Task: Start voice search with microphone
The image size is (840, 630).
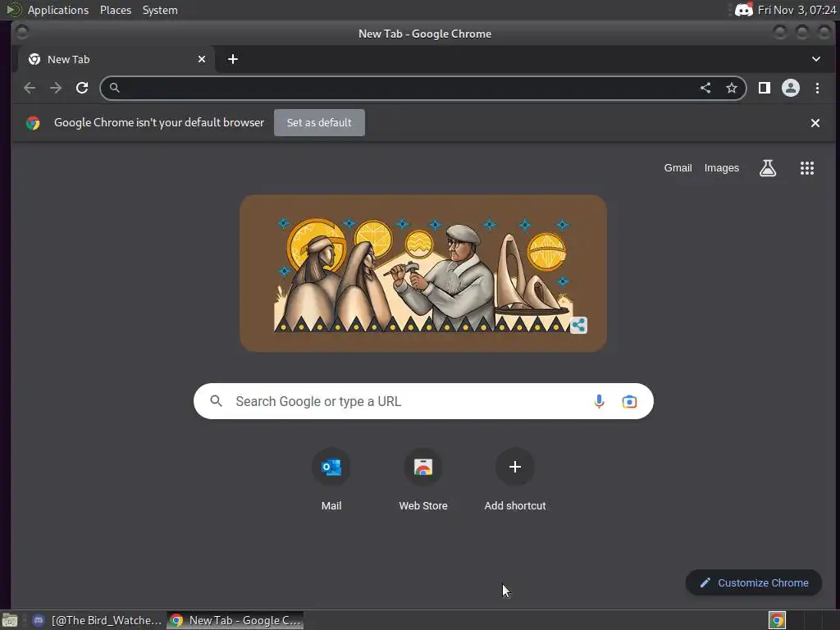Action: [x=599, y=401]
